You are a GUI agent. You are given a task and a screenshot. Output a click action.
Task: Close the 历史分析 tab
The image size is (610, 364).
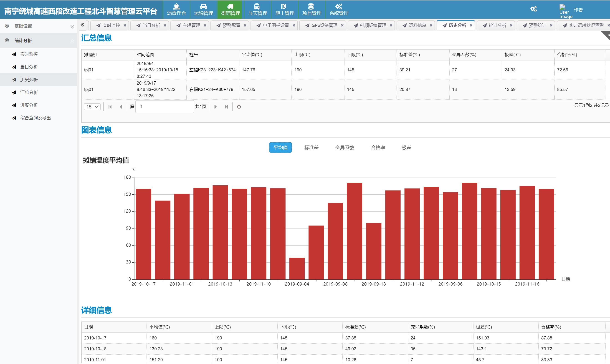tap(471, 25)
